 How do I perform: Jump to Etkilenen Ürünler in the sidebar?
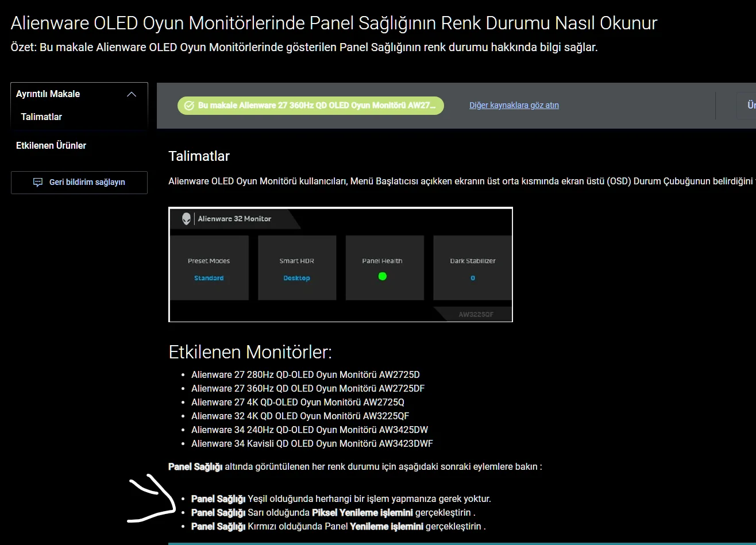click(x=51, y=145)
